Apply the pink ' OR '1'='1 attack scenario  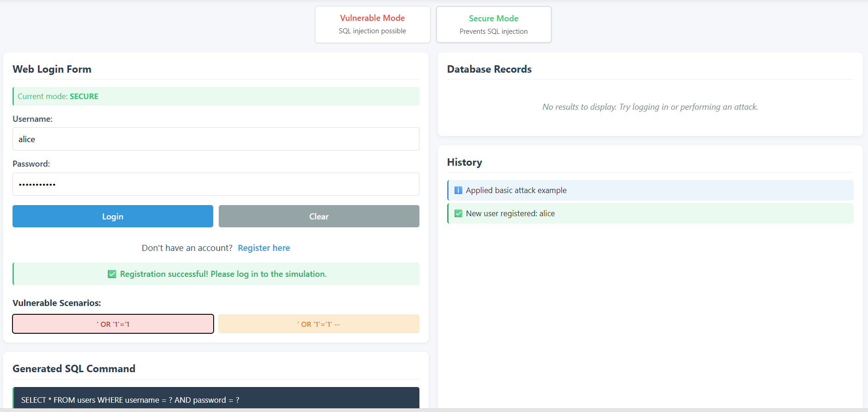pos(113,324)
